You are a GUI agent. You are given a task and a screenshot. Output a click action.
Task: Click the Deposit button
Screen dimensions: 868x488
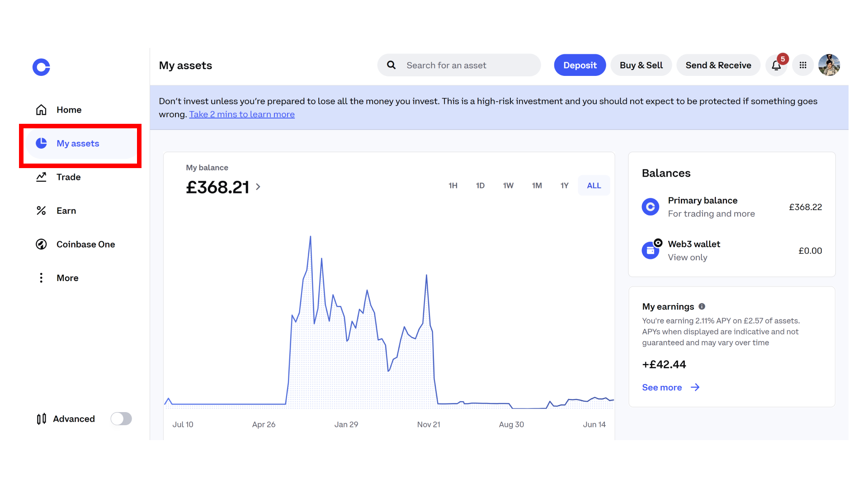(580, 66)
